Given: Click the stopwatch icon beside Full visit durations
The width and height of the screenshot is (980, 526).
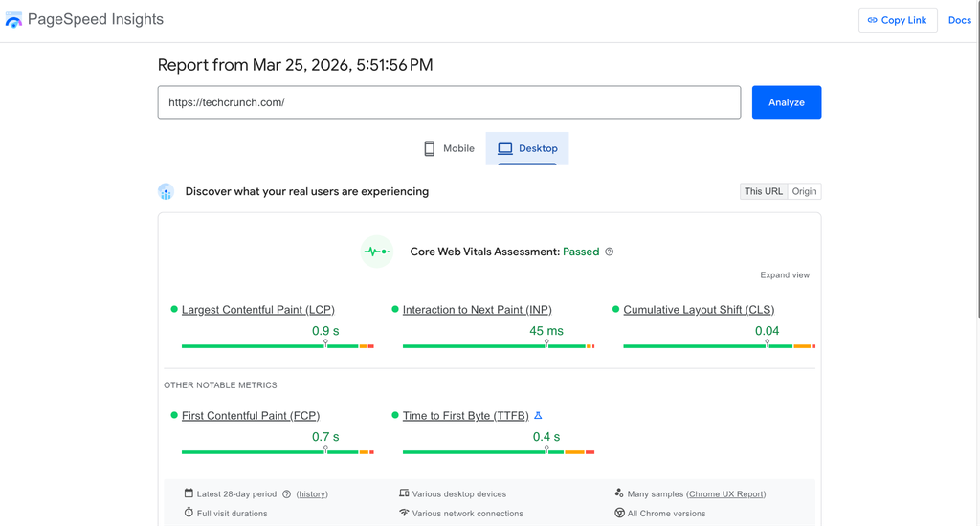Looking at the screenshot, I should (x=189, y=513).
